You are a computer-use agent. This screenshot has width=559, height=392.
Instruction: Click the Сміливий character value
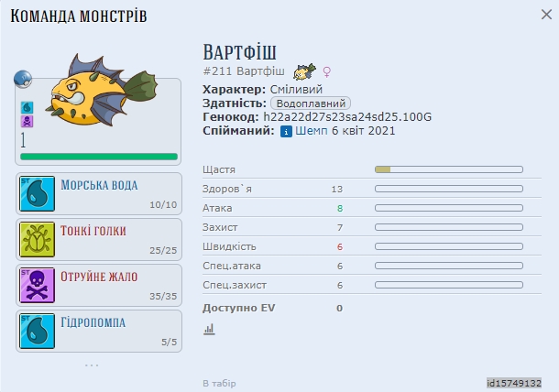coord(296,89)
